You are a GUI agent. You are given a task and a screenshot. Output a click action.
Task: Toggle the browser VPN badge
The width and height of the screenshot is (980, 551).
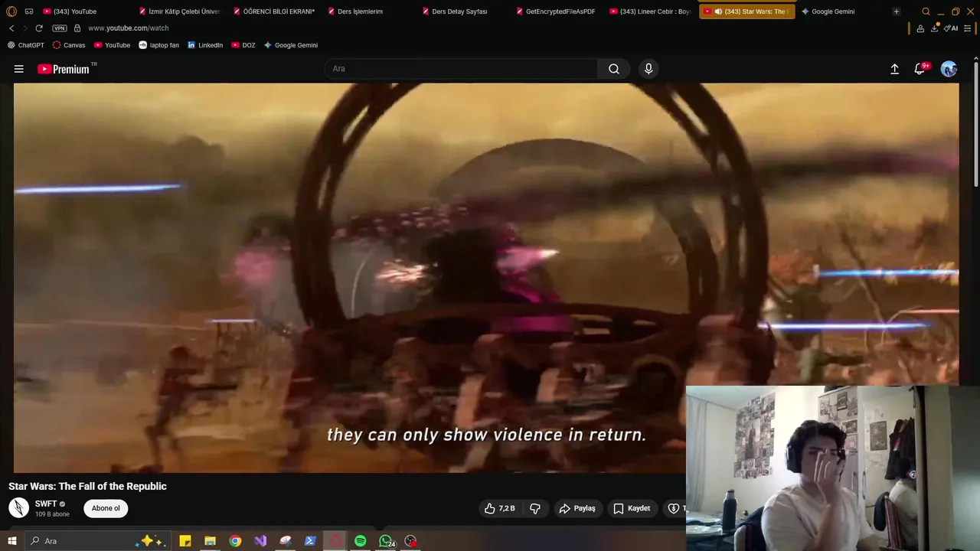59,28
